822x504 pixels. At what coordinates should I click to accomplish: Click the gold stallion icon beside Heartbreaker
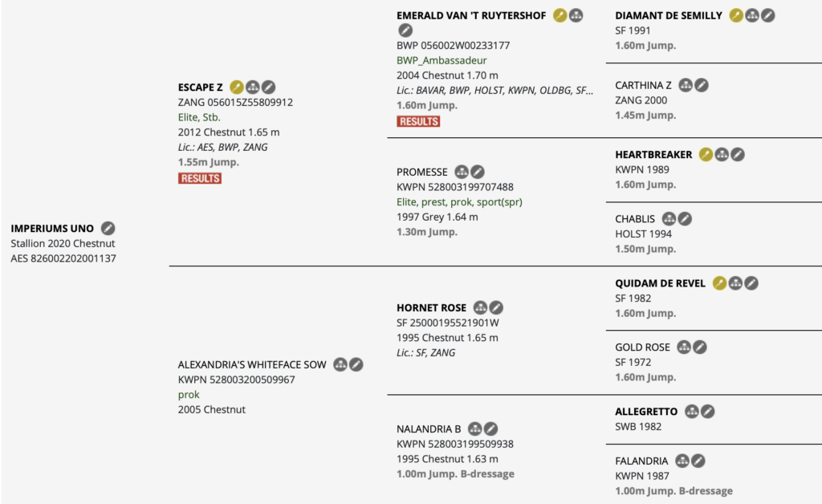[706, 155]
